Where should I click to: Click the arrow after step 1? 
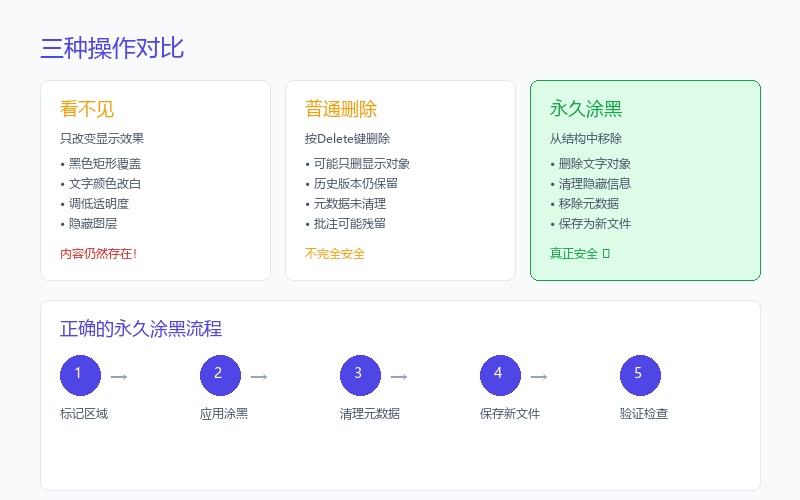coord(119,377)
